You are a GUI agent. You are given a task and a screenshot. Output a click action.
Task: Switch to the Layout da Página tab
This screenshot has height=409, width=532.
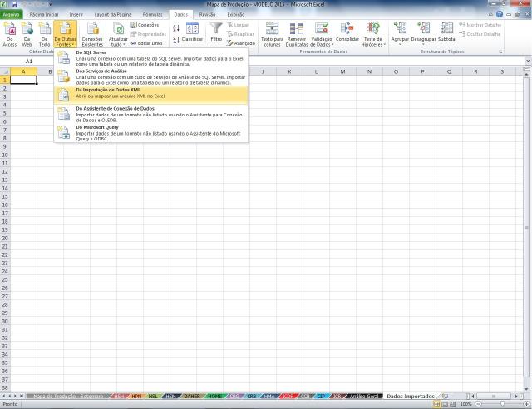pyautogui.click(x=113, y=15)
